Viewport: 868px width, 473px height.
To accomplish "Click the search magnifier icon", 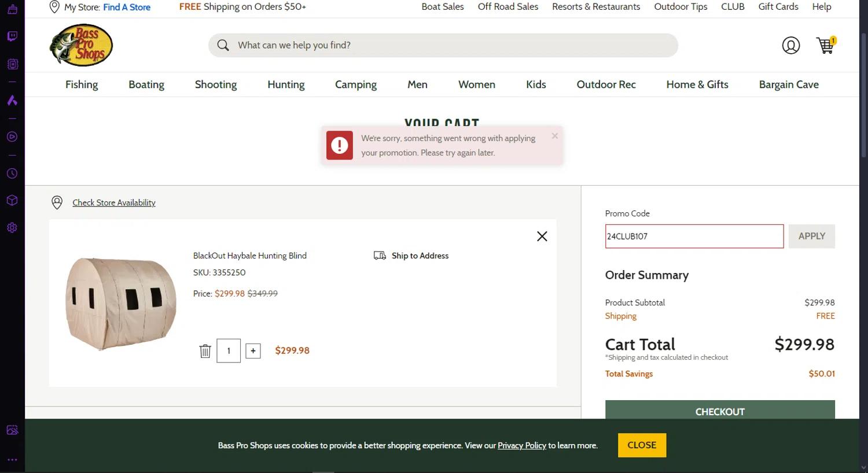I will (x=223, y=45).
